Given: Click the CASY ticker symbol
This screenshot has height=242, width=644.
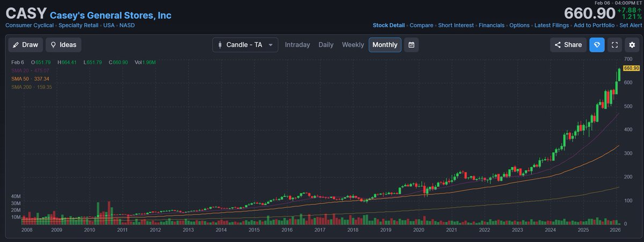Looking at the screenshot, I should click(x=26, y=13).
